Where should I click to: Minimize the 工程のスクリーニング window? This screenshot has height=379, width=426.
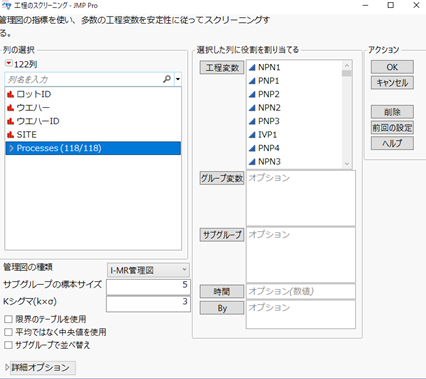(365, 5)
